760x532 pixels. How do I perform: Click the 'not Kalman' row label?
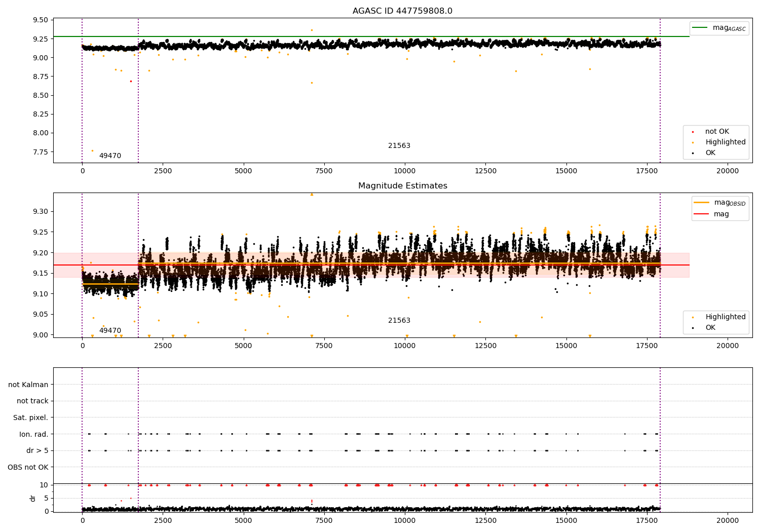pyautogui.click(x=28, y=385)
